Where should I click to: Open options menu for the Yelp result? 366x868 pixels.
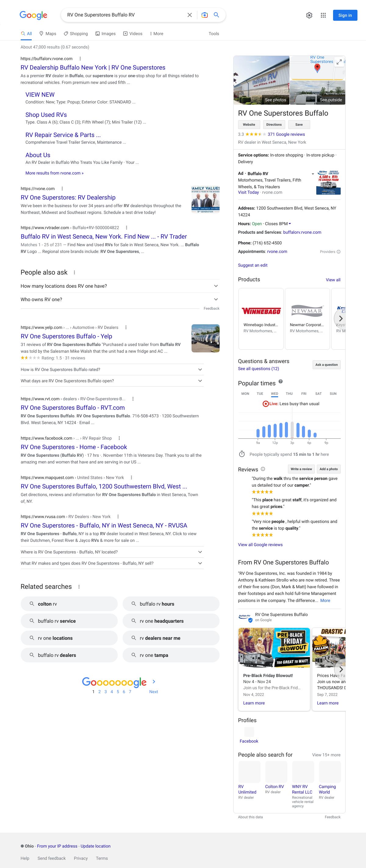click(126, 328)
